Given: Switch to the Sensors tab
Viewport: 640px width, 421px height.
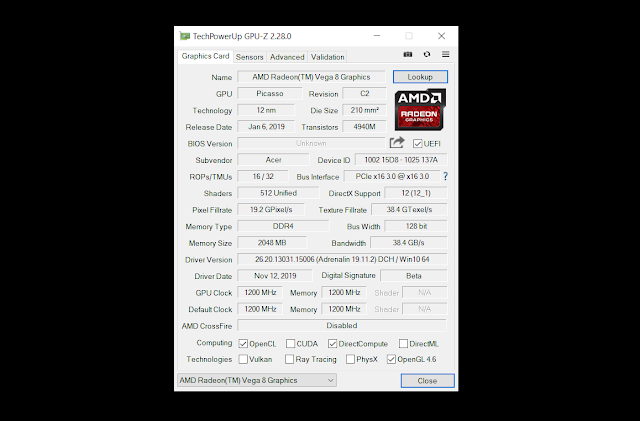Looking at the screenshot, I should click(x=249, y=57).
